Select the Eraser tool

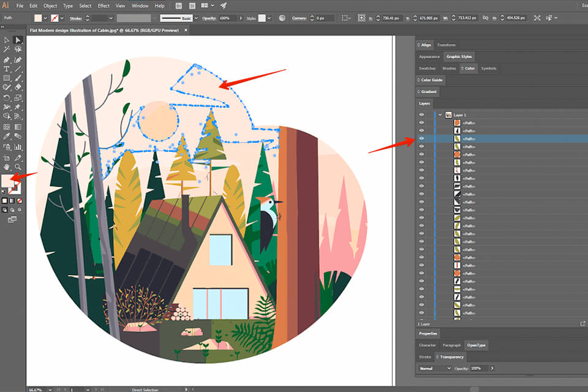pyautogui.click(x=18, y=88)
